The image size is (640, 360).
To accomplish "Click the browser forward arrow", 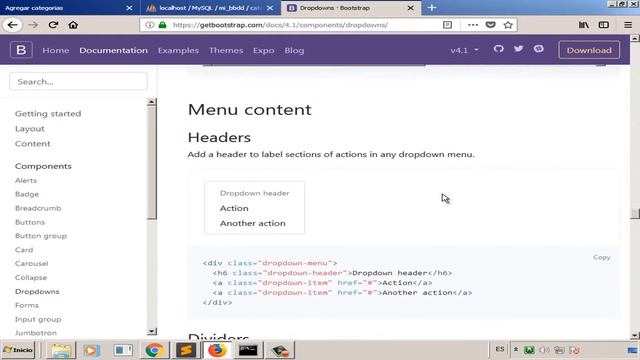I will tap(33, 25).
